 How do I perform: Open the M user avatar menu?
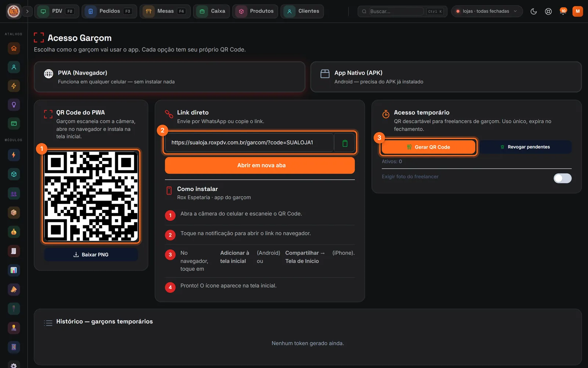(578, 11)
